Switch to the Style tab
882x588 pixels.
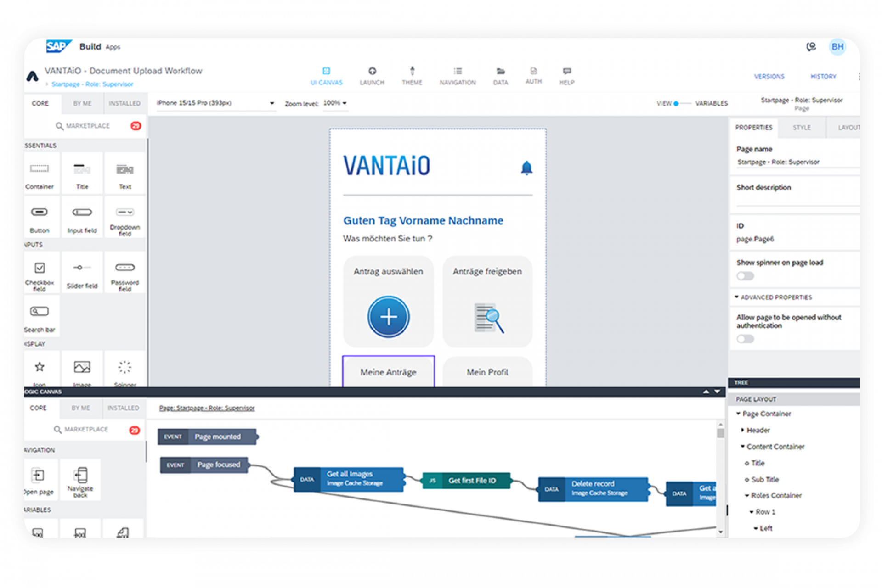(802, 128)
